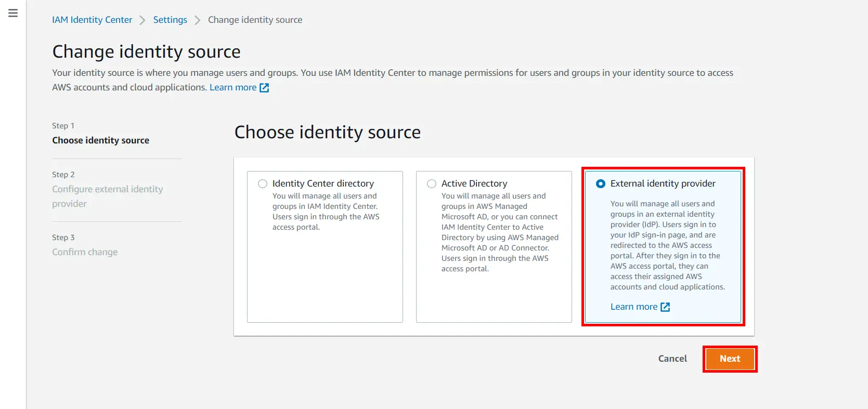
Task: Click external link icon in External identity provider card
Action: coord(665,307)
